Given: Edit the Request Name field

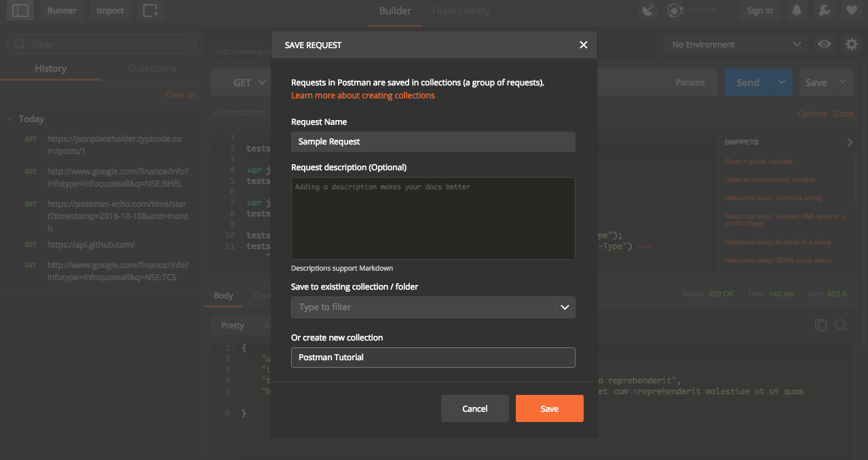Looking at the screenshot, I should tap(433, 142).
